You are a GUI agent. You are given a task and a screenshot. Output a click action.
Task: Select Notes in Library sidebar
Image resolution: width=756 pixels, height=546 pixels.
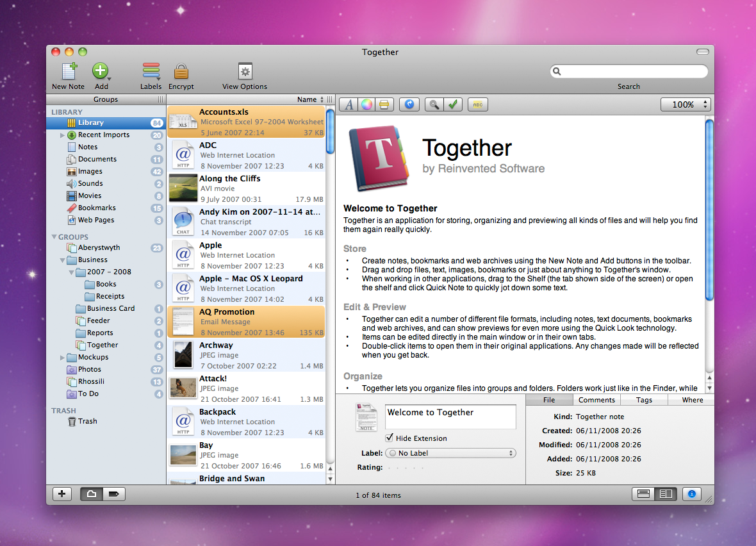[106, 147]
